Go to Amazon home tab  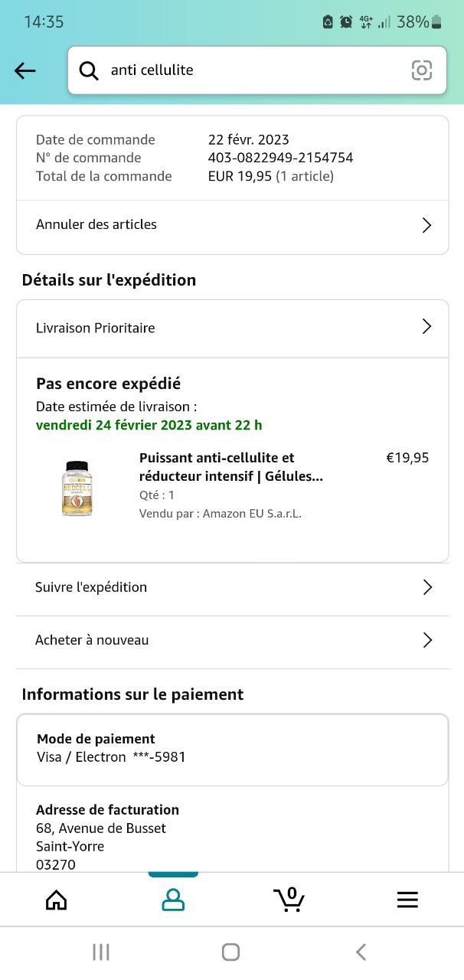(57, 900)
